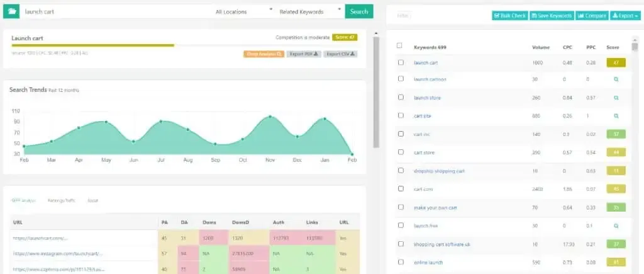The width and height of the screenshot is (644, 274).
Task: Open the launchcart.com URL link
Action: [40, 238]
